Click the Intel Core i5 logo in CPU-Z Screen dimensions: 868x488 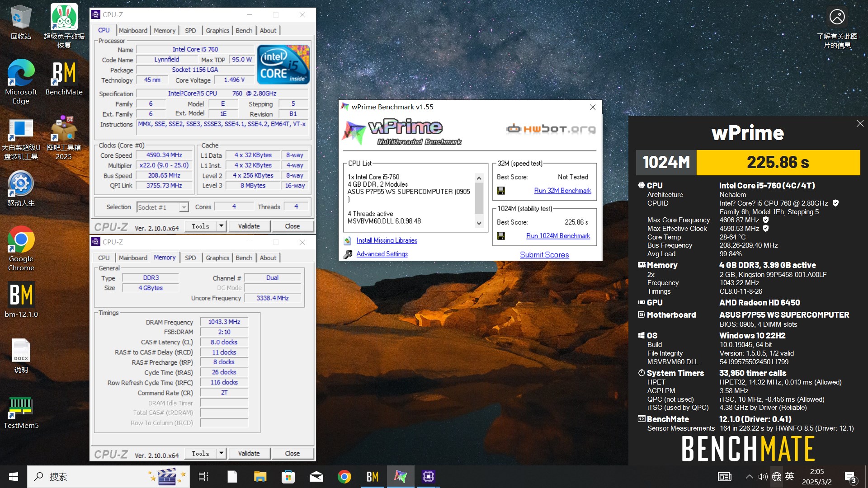click(x=283, y=64)
